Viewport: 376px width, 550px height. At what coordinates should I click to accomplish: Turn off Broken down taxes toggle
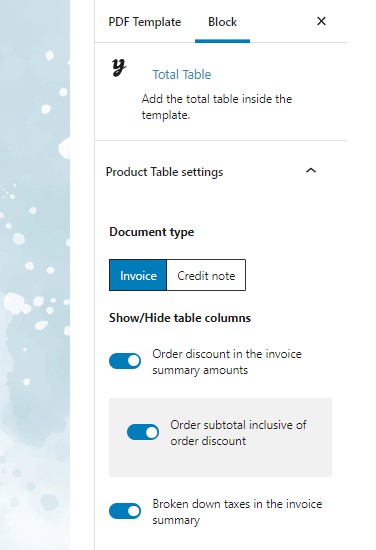click(125, 511)
